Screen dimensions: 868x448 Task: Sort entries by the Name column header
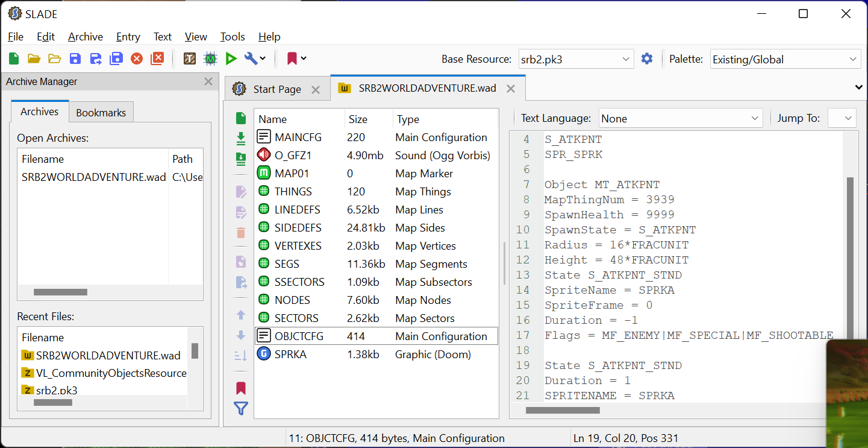[299, 119]
